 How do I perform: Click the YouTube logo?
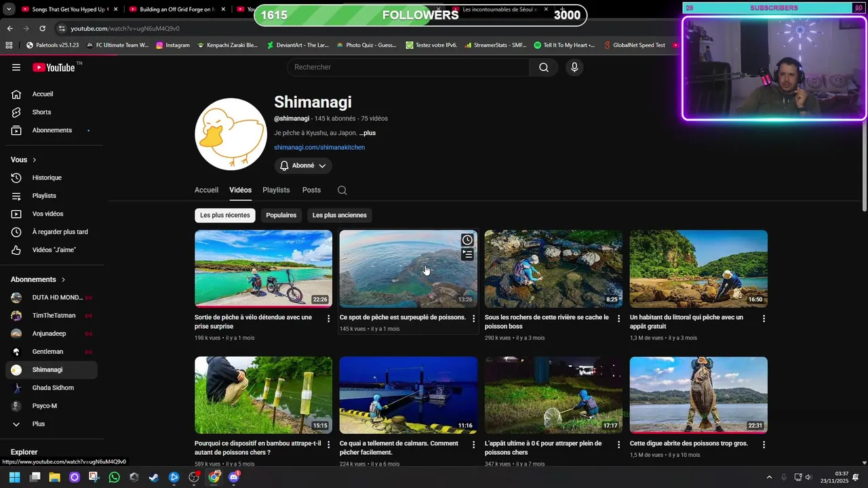[54, 67]
